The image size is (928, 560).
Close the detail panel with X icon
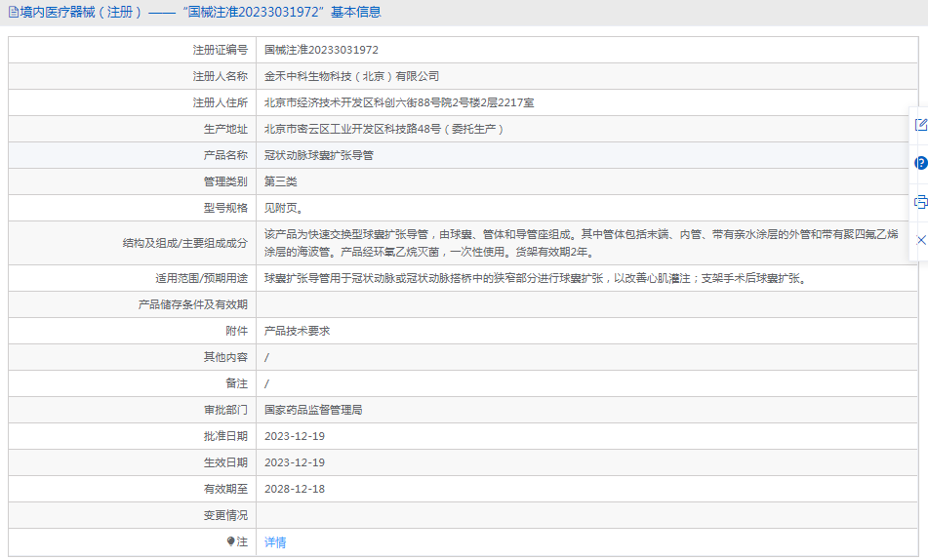[921, 240]
